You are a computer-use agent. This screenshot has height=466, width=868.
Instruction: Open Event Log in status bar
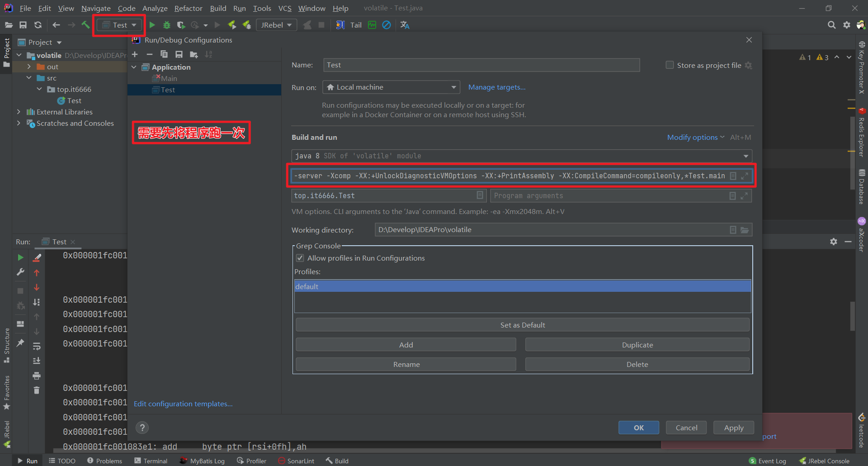pyautogui.click(x=768, y=461)
